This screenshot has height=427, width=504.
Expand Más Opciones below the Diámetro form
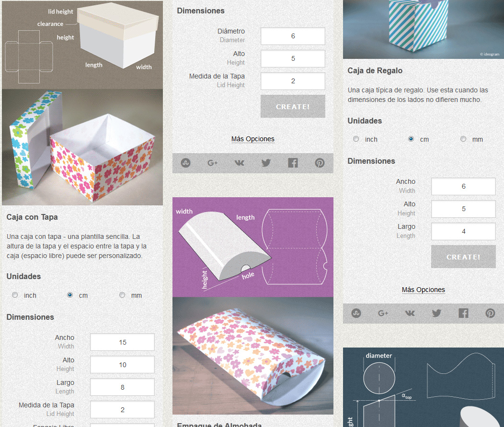(x=252, y=139)
